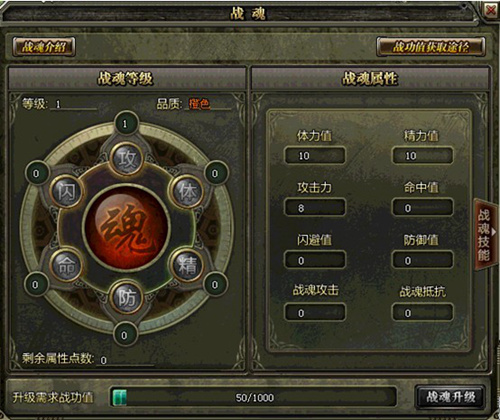Click the central red 魂 soul orb
Screen dimensions: 500x420
(127, 228)
